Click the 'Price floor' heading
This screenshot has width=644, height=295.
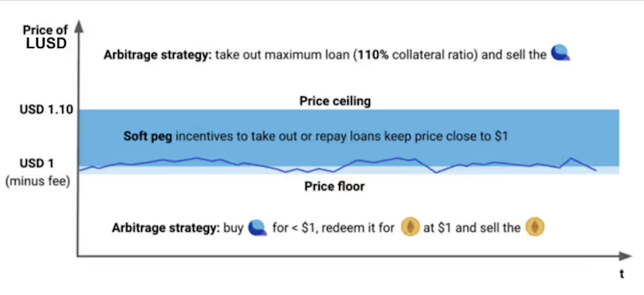point(334,186)
